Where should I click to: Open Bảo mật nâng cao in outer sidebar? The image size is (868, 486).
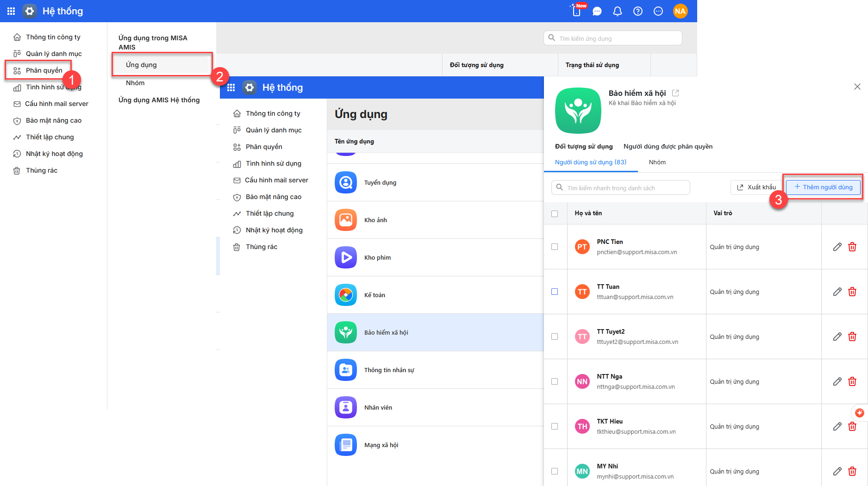click(x=54, y=120)
